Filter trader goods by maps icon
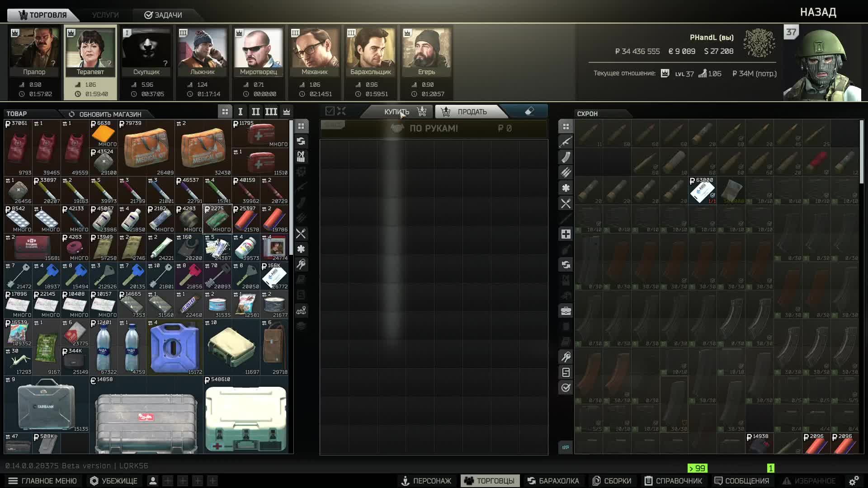 (301, 310)
